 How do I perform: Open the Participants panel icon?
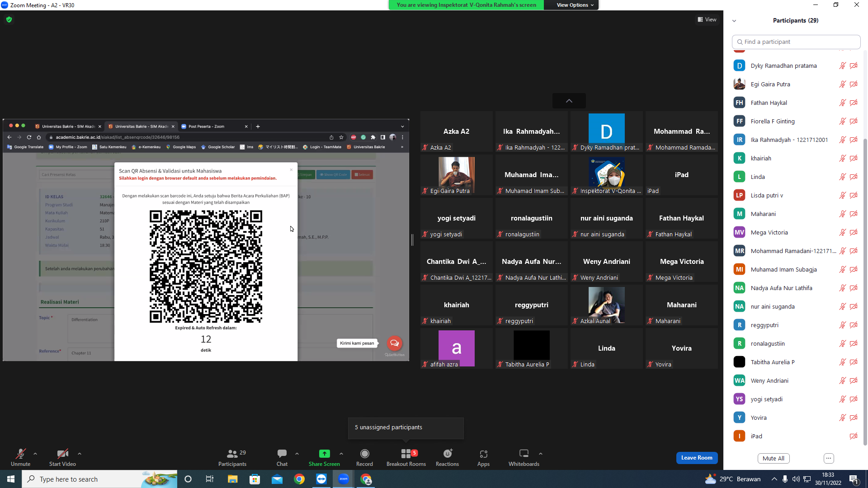(232, 454)
